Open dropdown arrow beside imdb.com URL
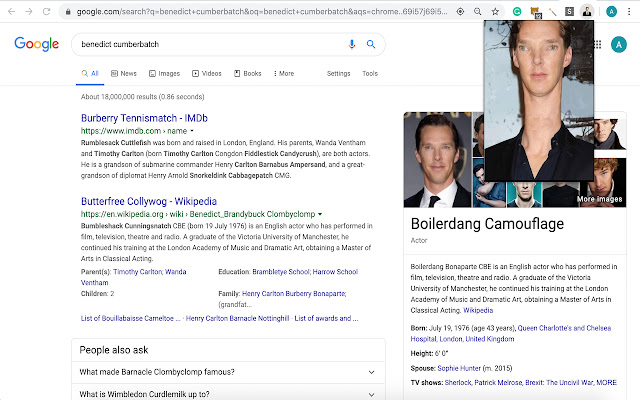 192,131
